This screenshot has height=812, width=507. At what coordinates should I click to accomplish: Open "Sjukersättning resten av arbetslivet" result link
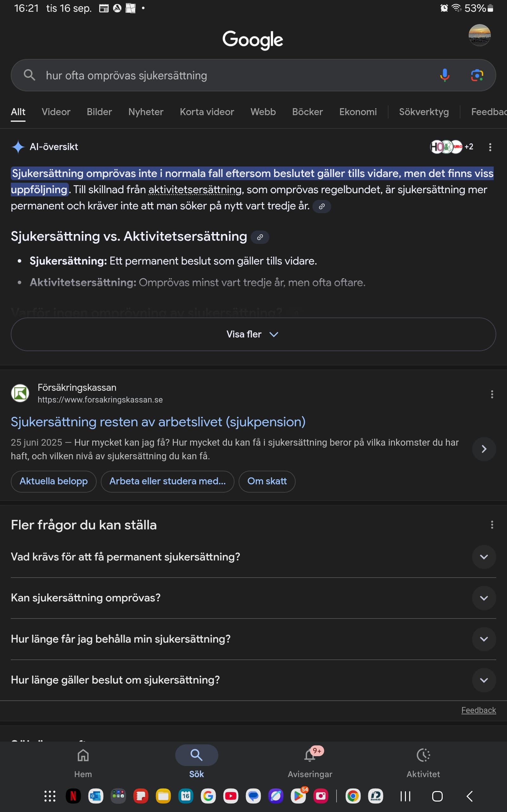[158, 422]
